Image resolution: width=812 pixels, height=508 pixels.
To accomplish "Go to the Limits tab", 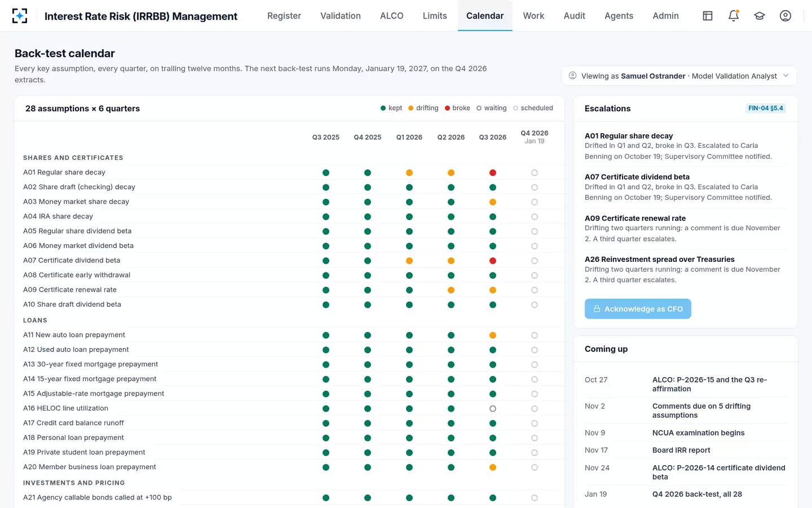I will (435, 16).
